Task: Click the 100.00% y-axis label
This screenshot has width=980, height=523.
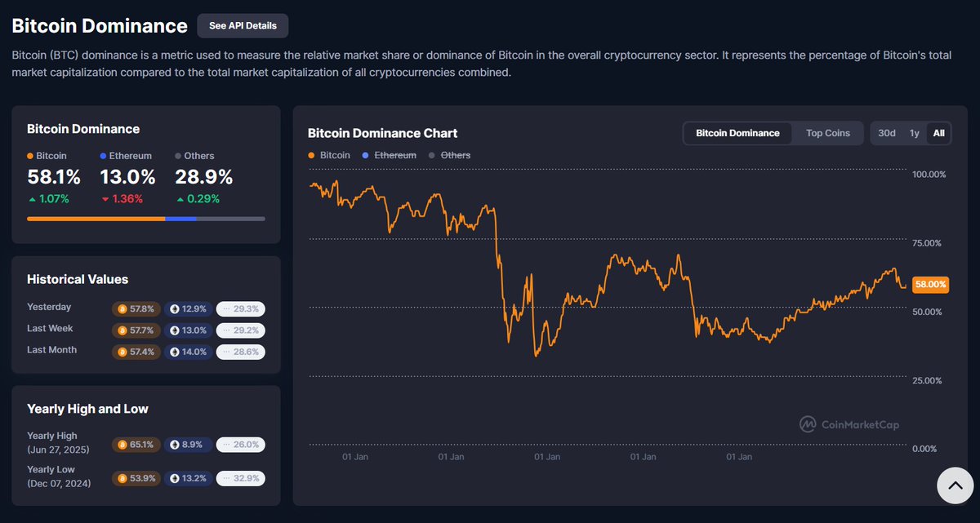Action: [929, 175]
